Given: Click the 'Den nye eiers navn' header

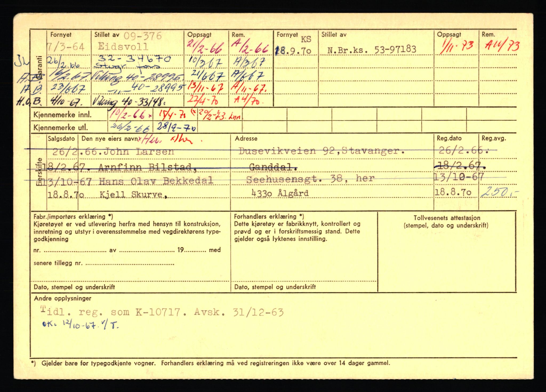Looking at the screenshot, I should pos(110,139).
